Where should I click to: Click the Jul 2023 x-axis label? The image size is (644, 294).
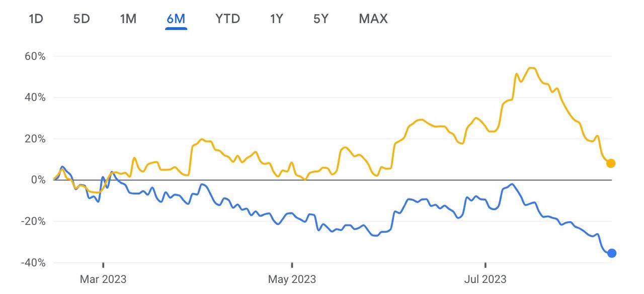[486, 279]
